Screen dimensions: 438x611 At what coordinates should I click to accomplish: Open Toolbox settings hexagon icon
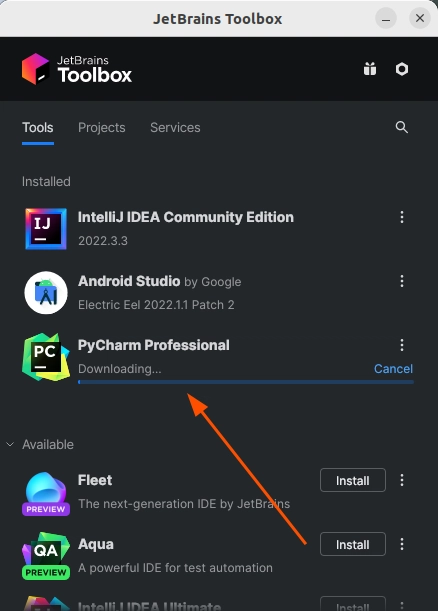tap(402, 69)
